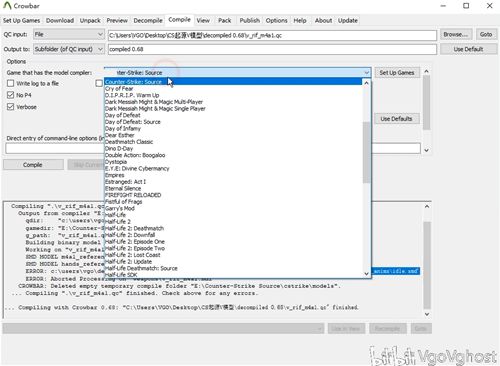
Task: Collapse the game compiler combo box arrow
Action: [x=366, y=73]
